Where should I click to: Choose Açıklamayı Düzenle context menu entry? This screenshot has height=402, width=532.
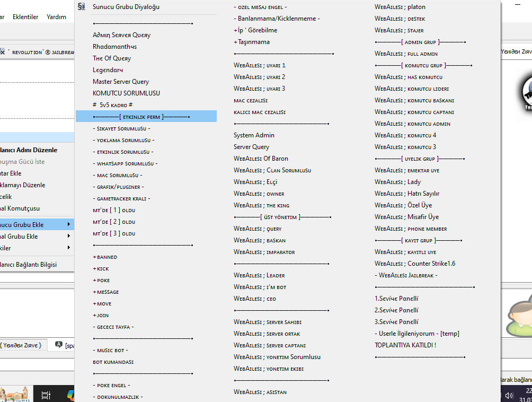click(x=23, y=185)
